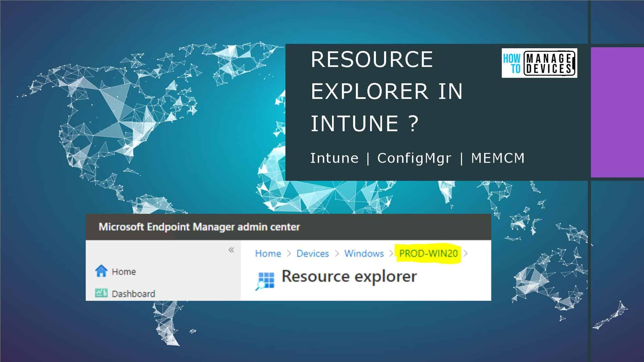Click the Resource explorer page title
This screenshot has height=362, width=644.
click(349, 276)
